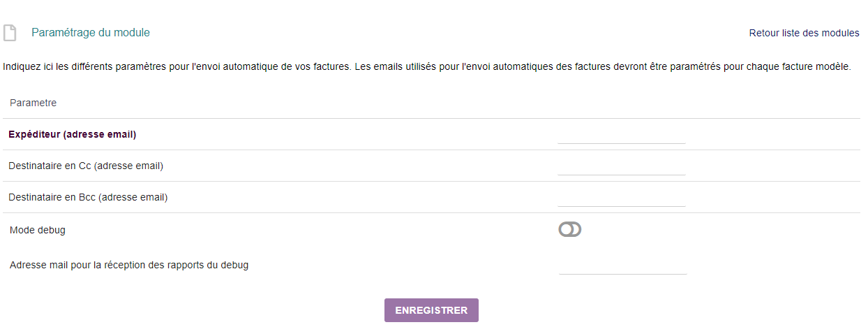Viewport: 868px width, 334px height.
Task: Click the Retour liste des modules link
Action: (804, 33)
